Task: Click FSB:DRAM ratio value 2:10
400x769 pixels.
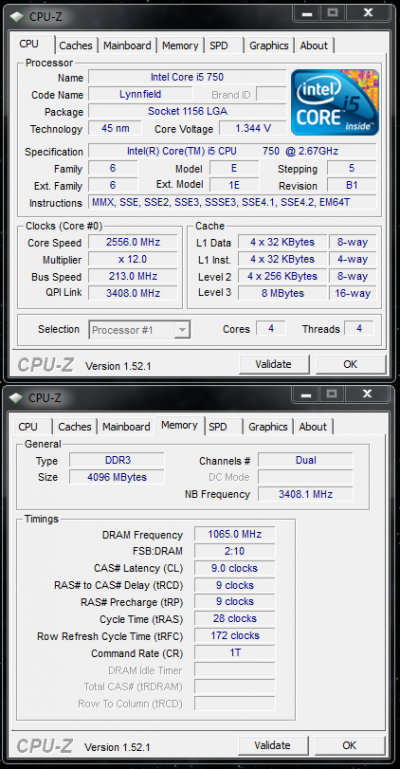Action: (235, 551)
